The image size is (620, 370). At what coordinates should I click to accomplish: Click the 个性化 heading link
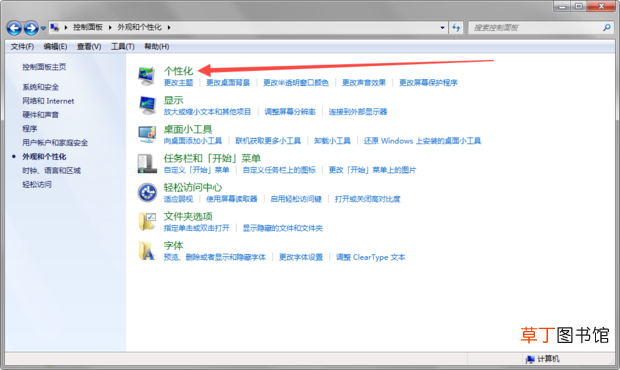[178, 71]
